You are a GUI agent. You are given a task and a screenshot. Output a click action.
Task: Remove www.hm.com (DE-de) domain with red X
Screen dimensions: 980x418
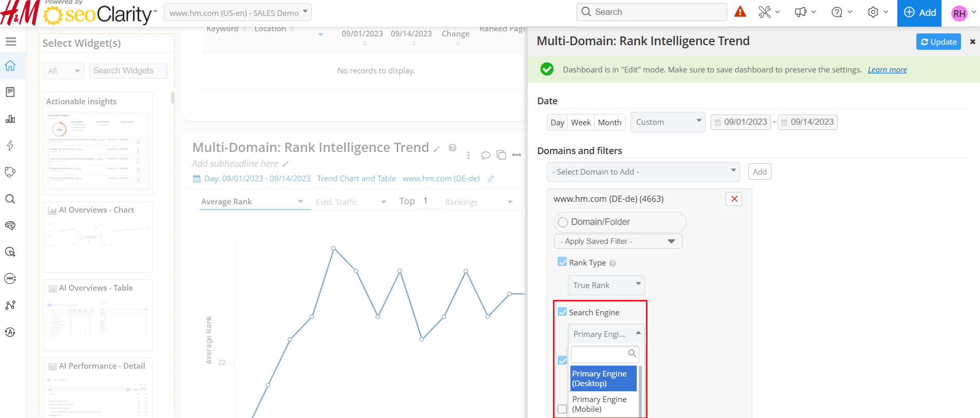click(x=734, y=199)
